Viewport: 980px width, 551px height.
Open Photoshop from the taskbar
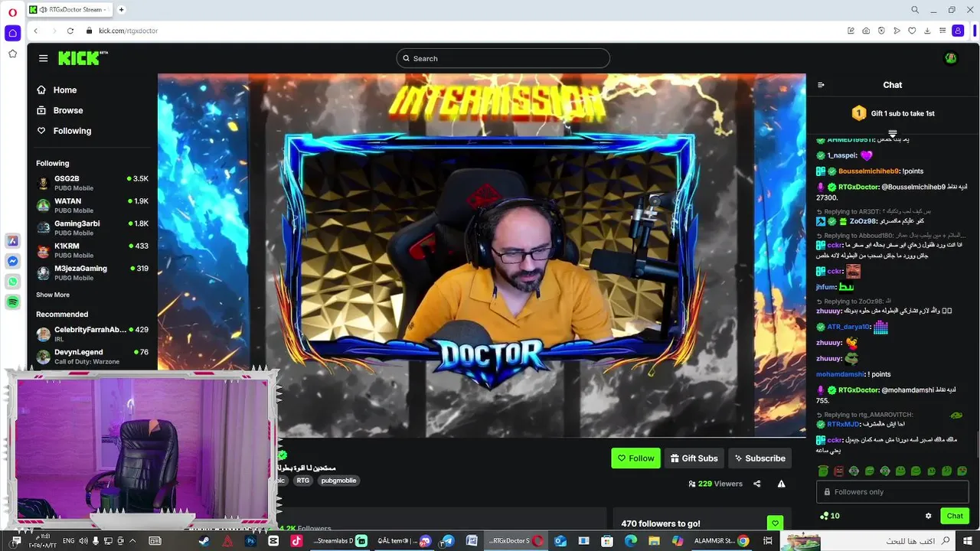click(x=250, y=540)
